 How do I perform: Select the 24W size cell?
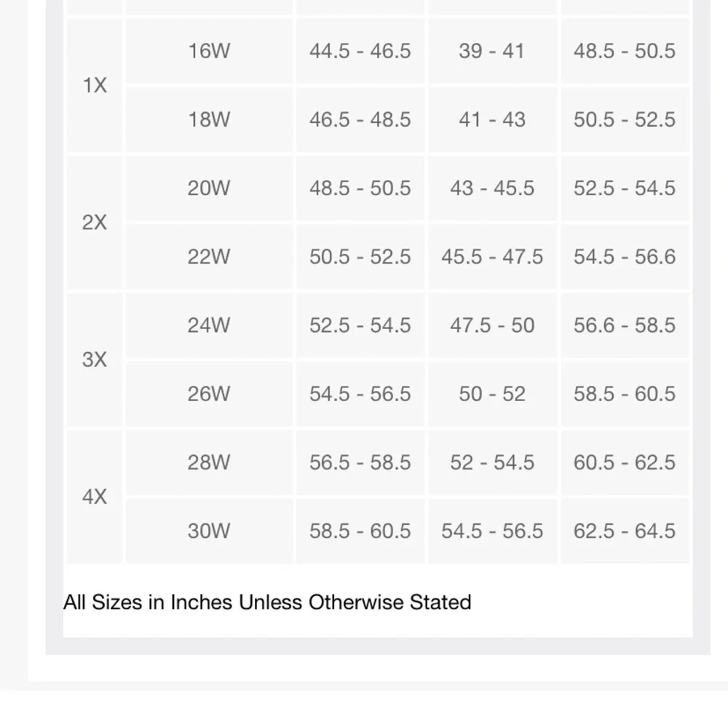coord(209,325)
